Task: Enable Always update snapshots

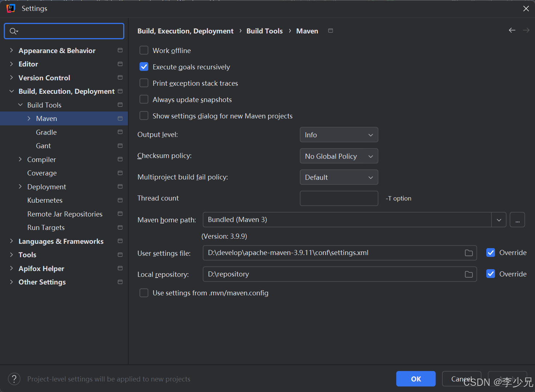Action: point(144,99)
